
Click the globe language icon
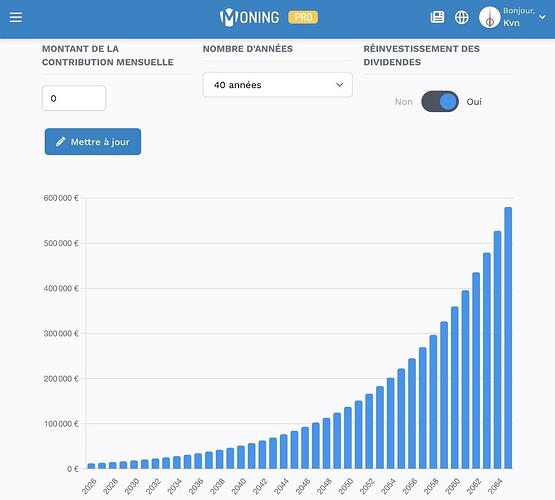[x=461, y=17]
